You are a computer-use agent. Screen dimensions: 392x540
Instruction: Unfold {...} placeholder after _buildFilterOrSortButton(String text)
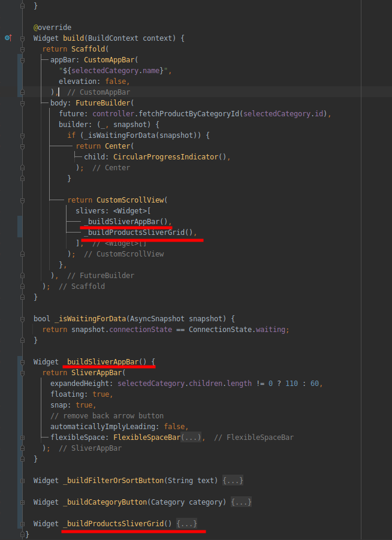tap(233, 481)
